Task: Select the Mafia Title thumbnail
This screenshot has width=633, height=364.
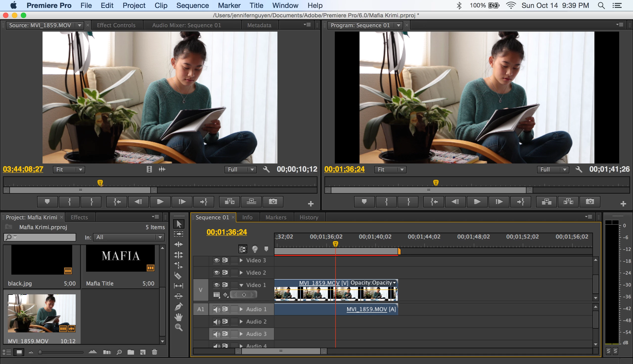Action: (x=120, y=258)
